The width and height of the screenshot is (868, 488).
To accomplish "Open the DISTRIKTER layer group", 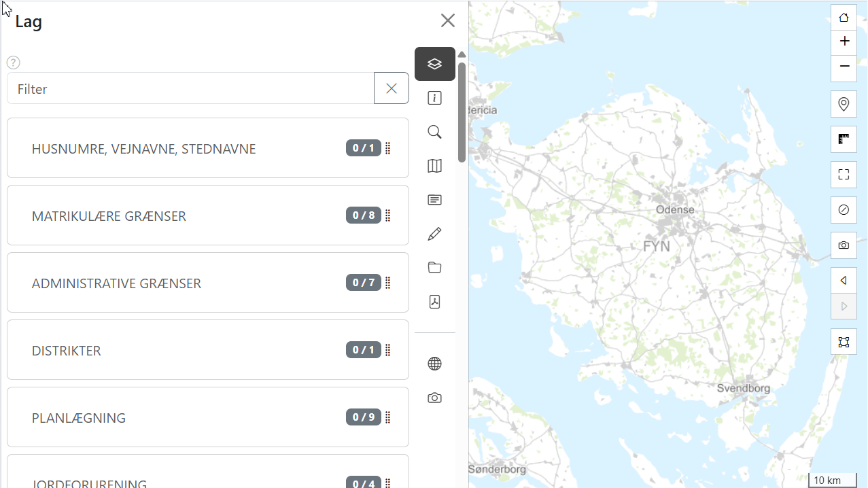I will click(67, 351).
